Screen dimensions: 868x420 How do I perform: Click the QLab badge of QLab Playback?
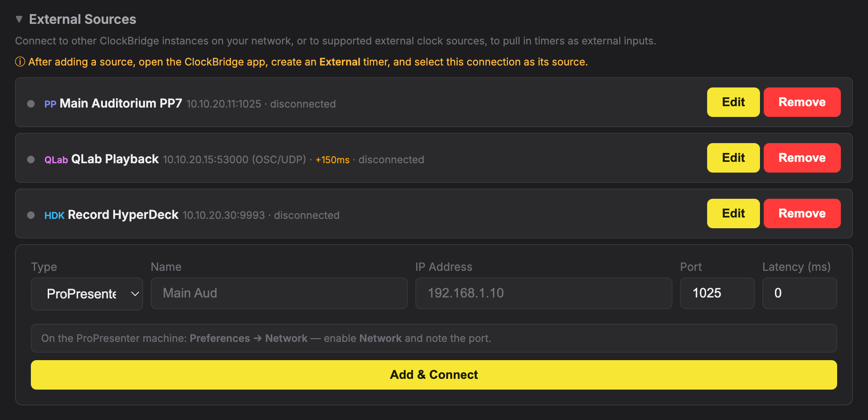(x=56, y=160)
